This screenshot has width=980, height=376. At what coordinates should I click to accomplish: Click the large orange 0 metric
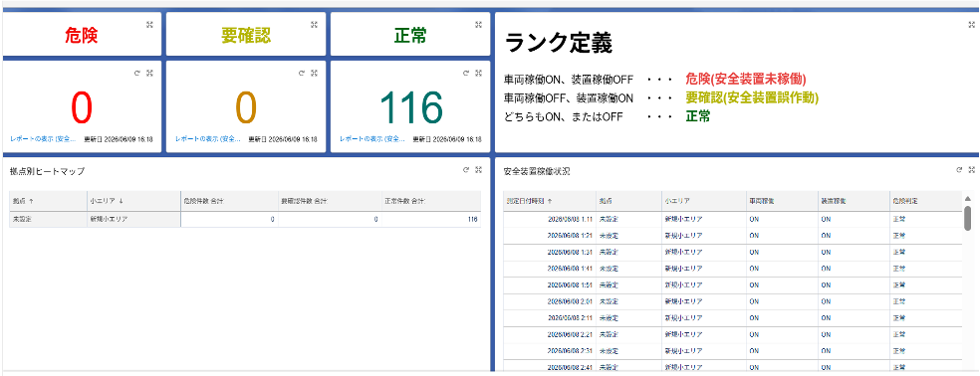tap(246, 107)
